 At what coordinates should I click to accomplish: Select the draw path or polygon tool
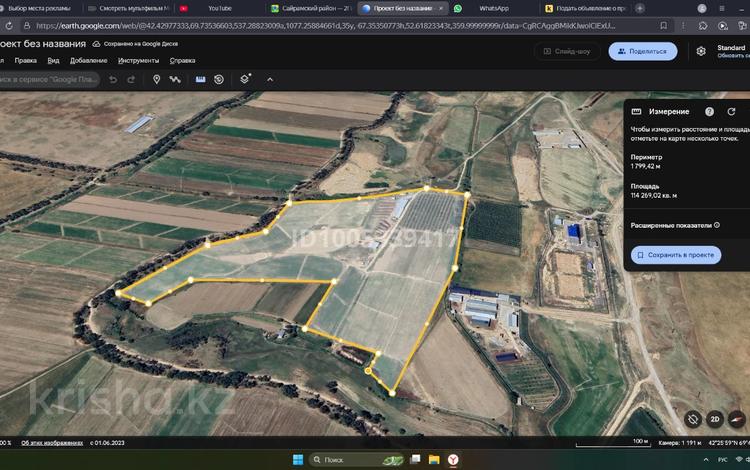click(175, 79)
